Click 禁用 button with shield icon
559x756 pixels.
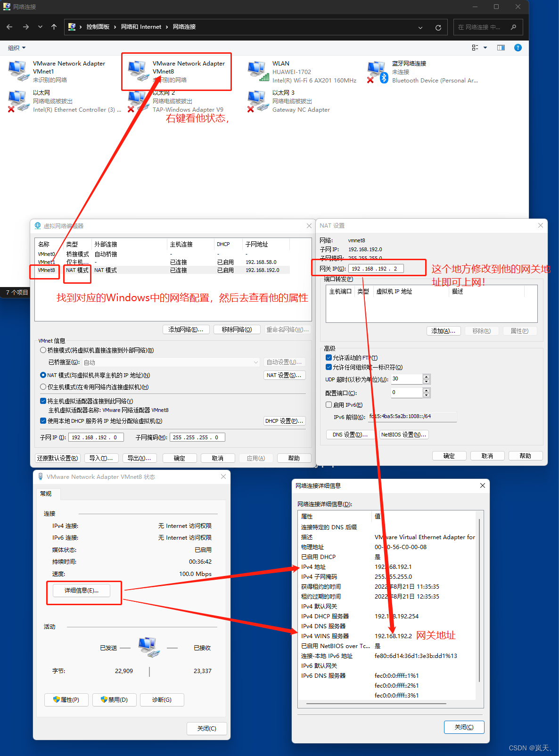pos(115,700)
